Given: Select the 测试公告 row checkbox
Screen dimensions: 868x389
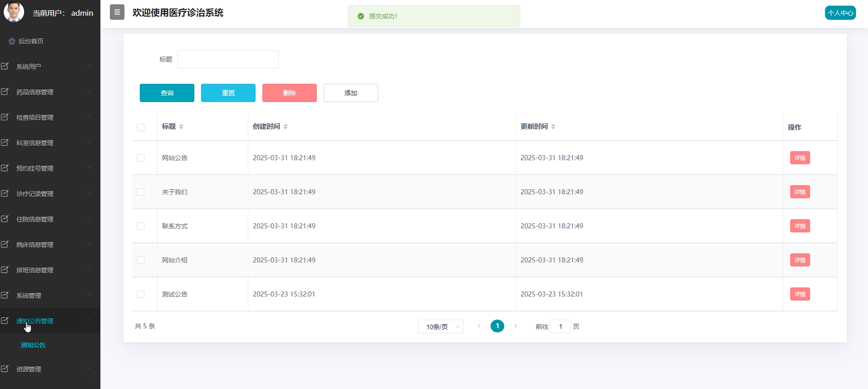Looking at the screenshot, I should [141, 294].
